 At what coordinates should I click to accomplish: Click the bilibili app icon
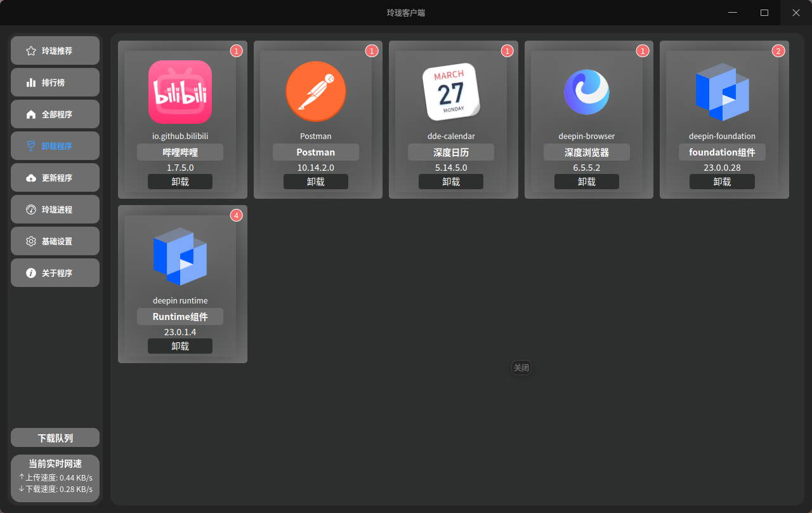tap(180, 92)
